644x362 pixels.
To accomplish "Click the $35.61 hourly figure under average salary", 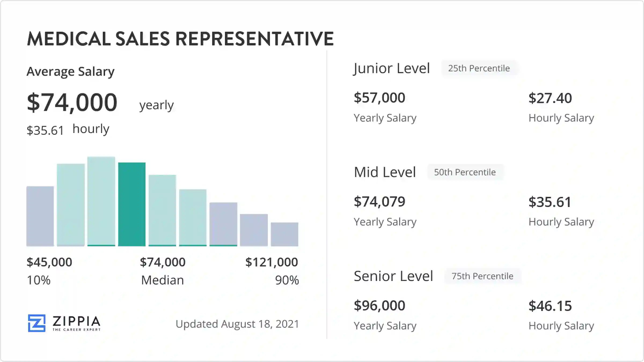I will pos(45,131).
